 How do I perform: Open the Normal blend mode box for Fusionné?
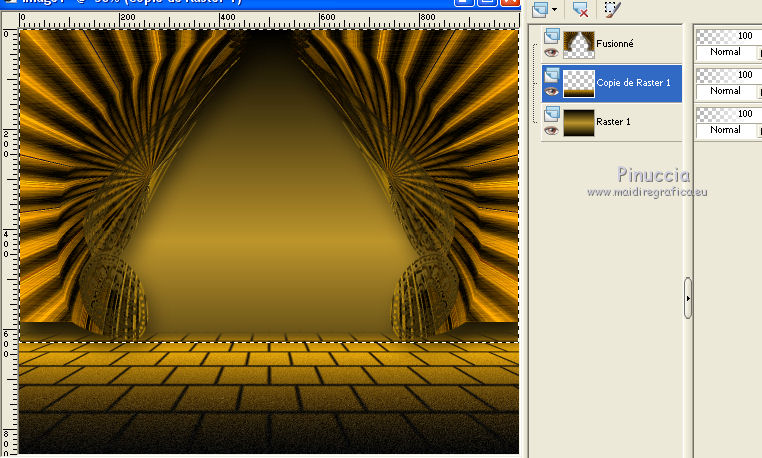tap(727, 52)
